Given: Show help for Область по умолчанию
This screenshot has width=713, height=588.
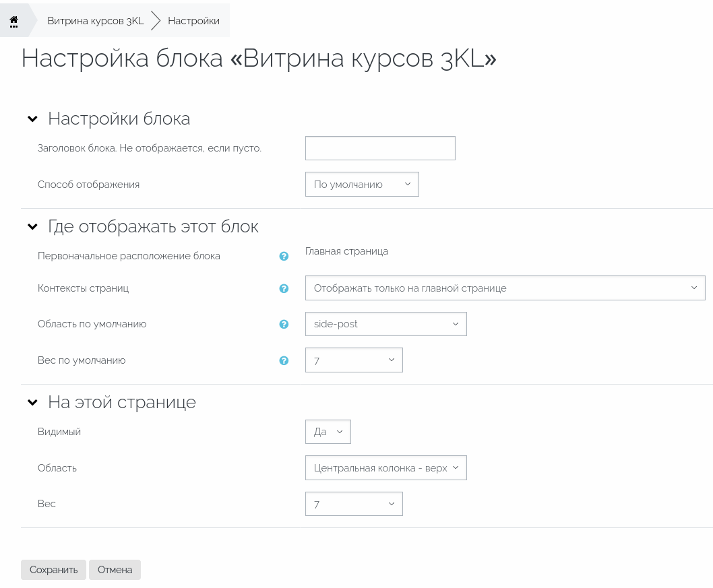Looking at the screenshot, I should coord(284,324).
